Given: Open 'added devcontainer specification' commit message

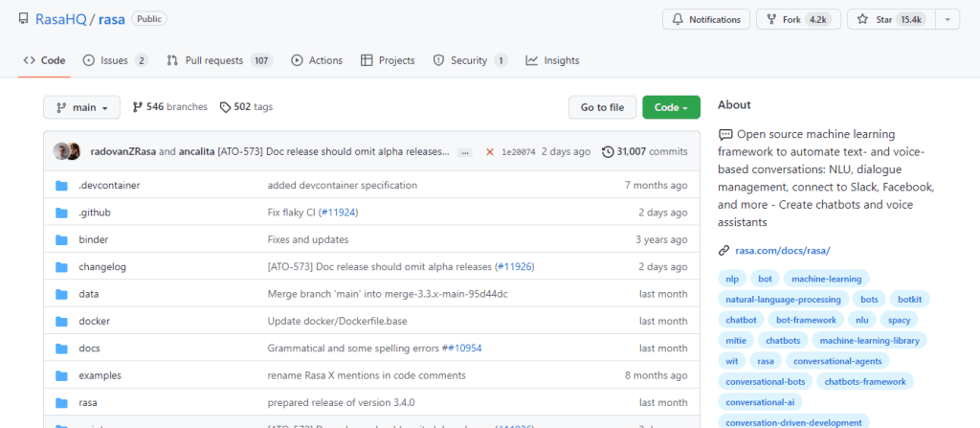Looking at the screenshot, I should pyautogui.click(x=342, y=185).
